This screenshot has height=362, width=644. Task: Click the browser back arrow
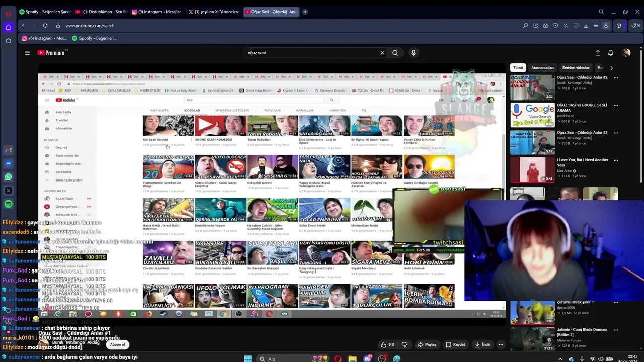23,26
